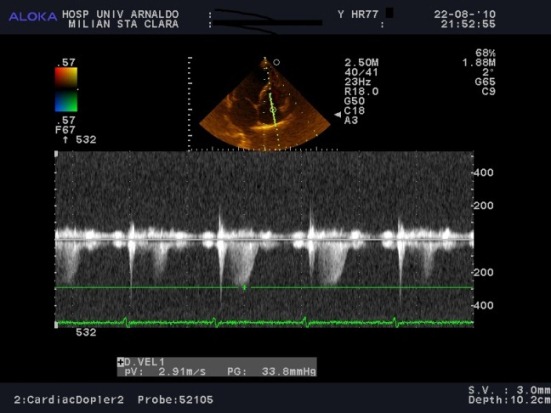Click the ALOKA logo
Screen dimensions: 551x413
33,17
